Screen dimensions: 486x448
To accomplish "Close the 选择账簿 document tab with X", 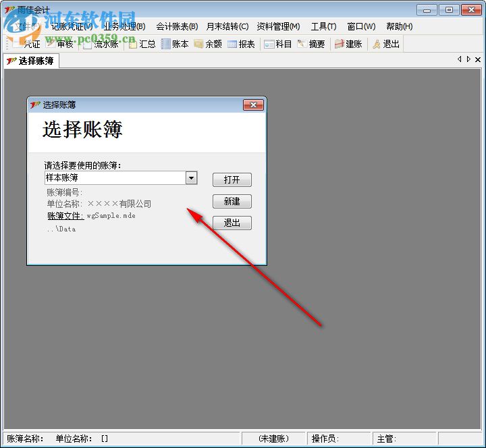I will 478,59.
